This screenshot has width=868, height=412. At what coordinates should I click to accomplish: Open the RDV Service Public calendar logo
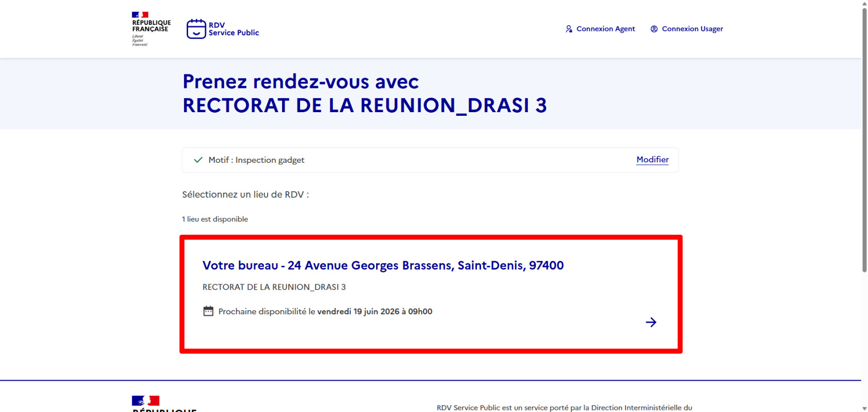pos(223,29)
